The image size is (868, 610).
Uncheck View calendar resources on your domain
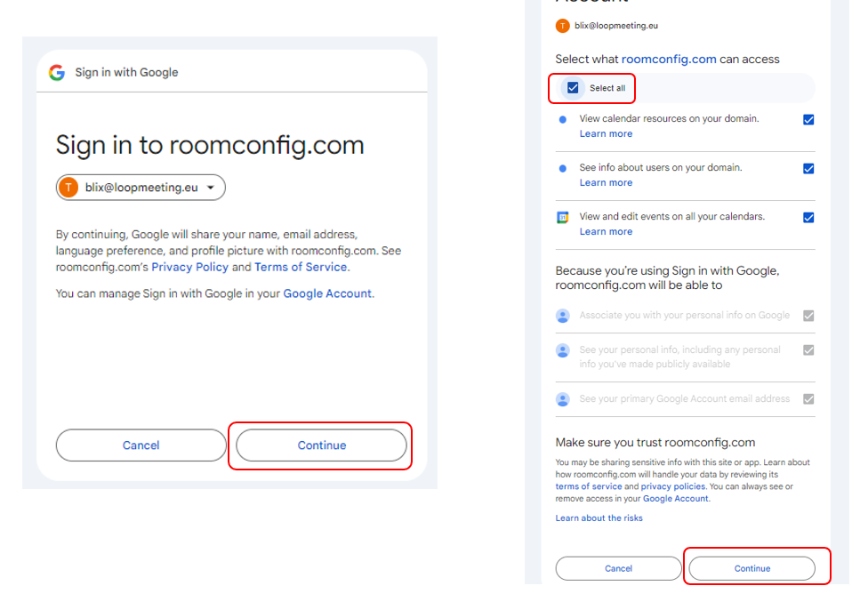pyautogui.click(x=808, y=119)
